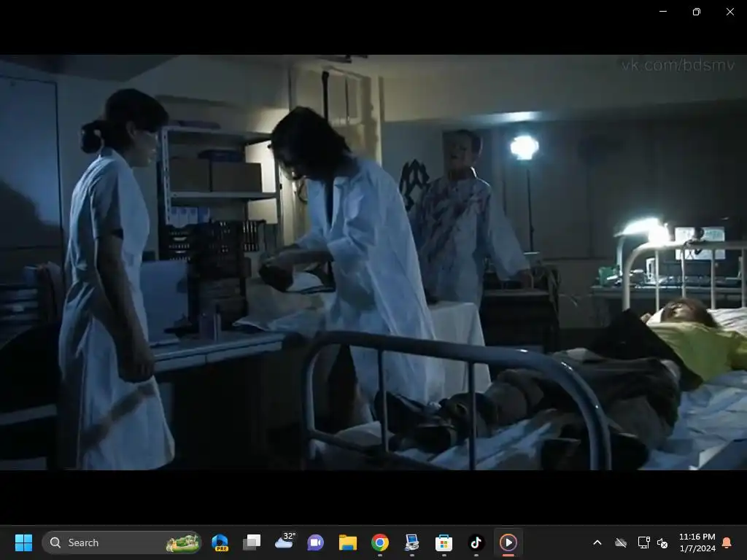Click the muted volume tray icon
The height and width of the screenshot is (560, 747).
tap(662, 542)
